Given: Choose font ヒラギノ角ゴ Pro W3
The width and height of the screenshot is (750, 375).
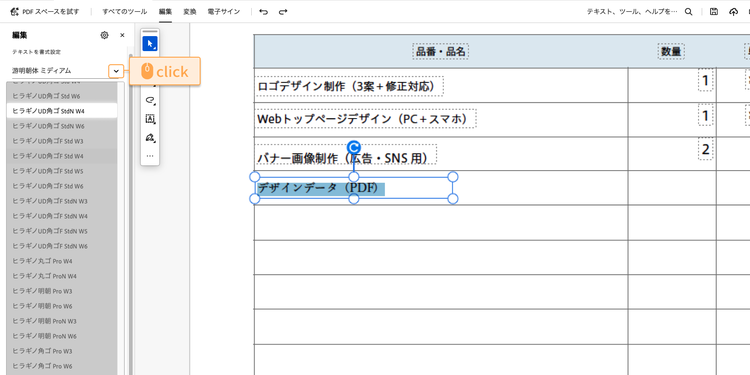Looking at the screenshot, I should (x=62, y=351).
